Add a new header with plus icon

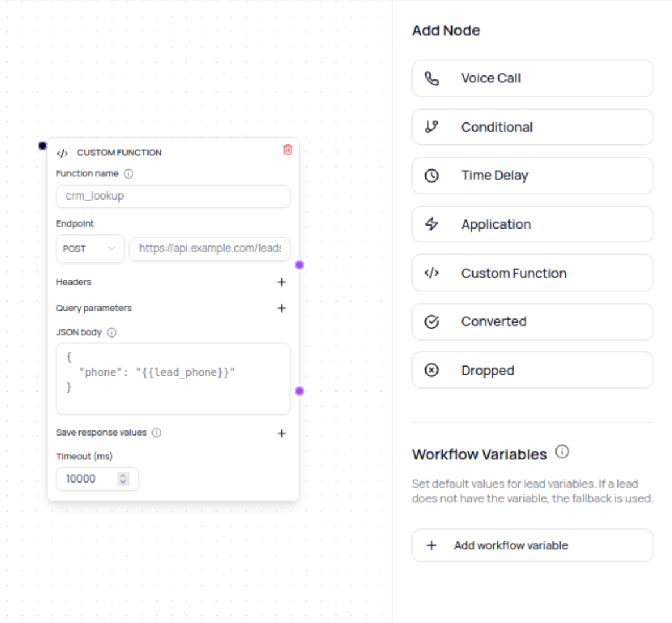[281, 282]
